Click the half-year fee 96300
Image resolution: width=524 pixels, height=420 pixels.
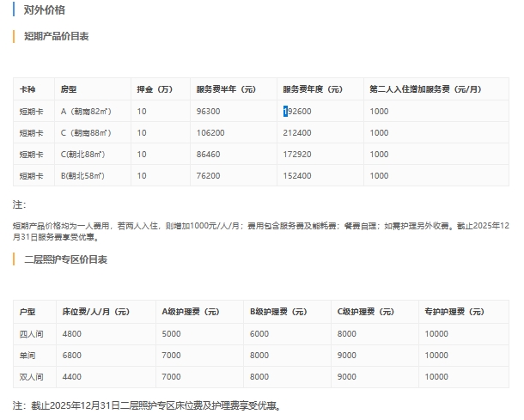(208, 112)
